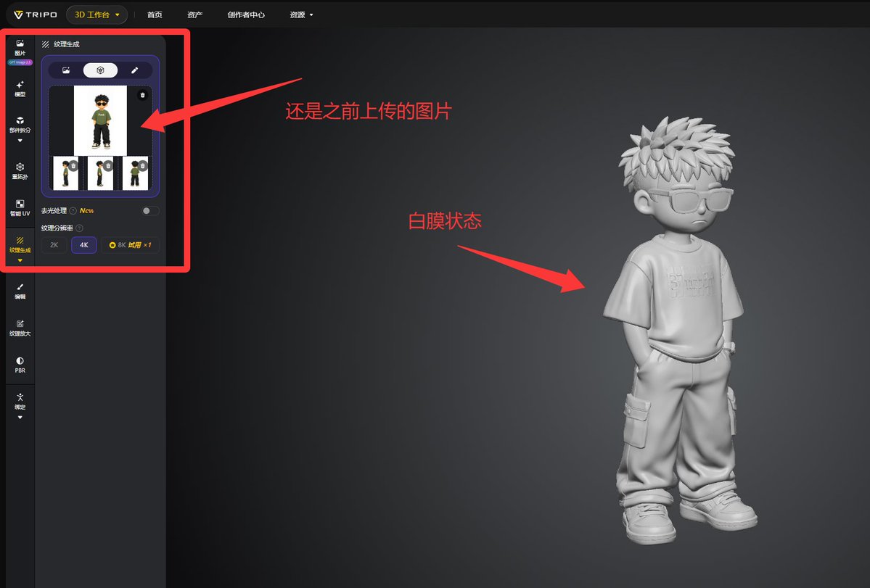
Task: Open the 图片 image tool in sidebar
Action: [x=20, y=48]
